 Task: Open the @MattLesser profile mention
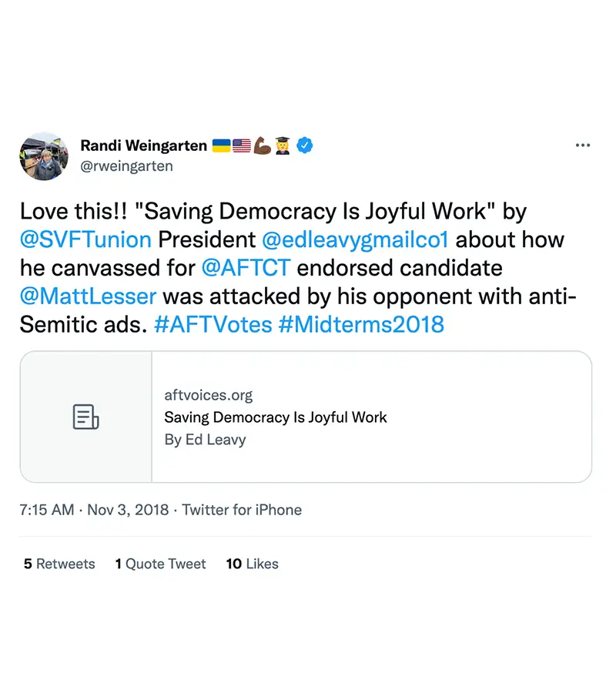(88, 296)
